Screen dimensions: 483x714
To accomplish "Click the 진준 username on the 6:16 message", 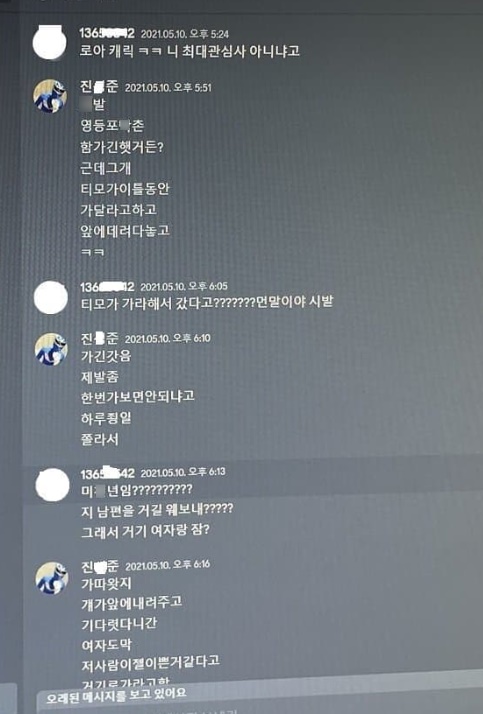I will (100, 566).
